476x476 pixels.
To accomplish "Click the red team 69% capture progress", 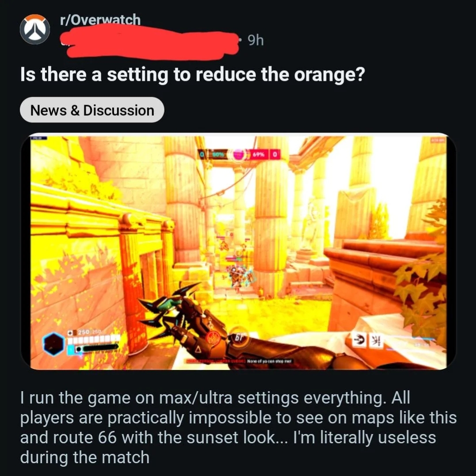I will point(258,155).
